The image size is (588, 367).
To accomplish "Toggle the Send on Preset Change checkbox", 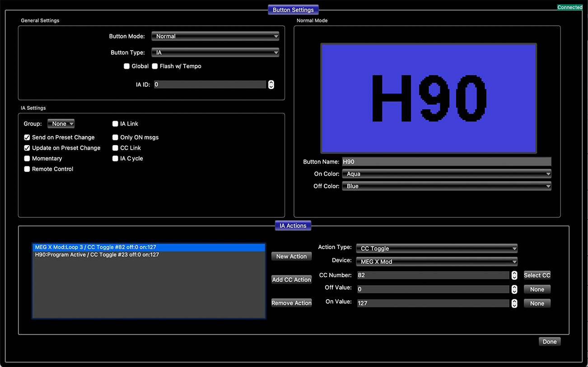I will pyautogui.click(x=27, y=137).
